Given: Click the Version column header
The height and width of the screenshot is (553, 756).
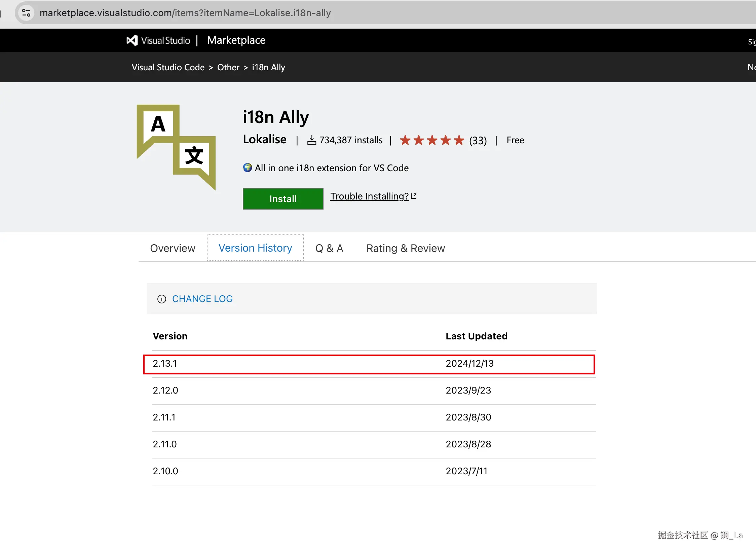Looking at the screenshot, I should click(170, 336).
